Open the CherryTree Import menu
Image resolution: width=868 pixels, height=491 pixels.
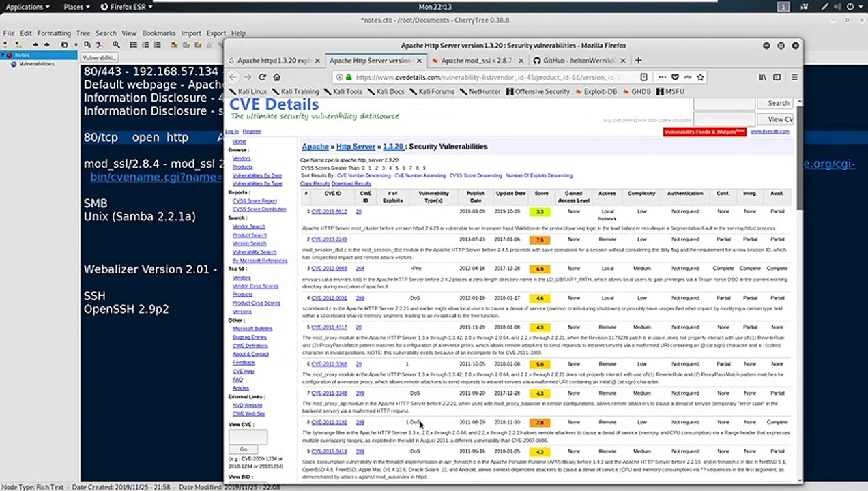[x=191, y=33]
